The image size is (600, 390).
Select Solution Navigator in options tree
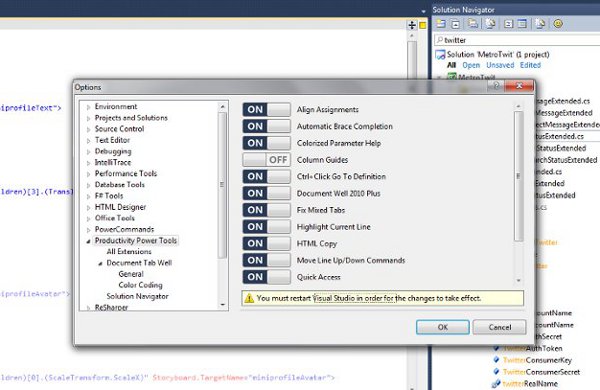coord(137,296)
